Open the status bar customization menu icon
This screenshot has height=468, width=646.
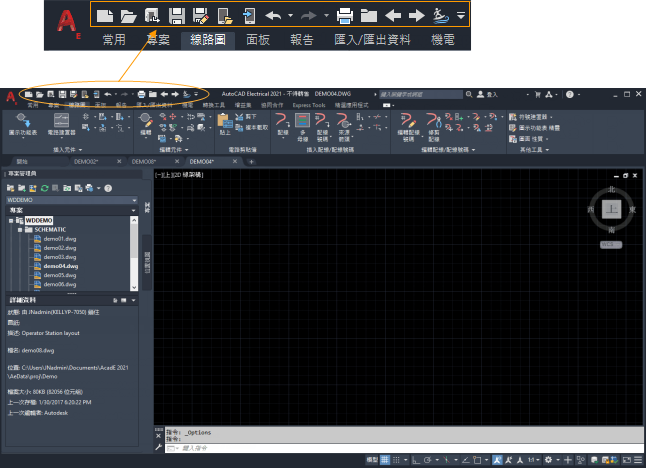(x=638, y=460)
